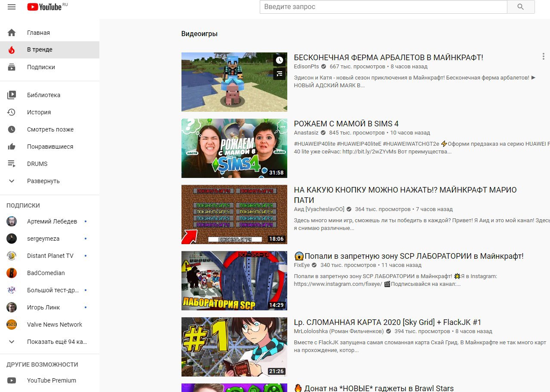Image resolution: width=550 pixels, height=392 pixels.
Task: Click Понравившиеся sidebar label
Action: click(50, 147)
